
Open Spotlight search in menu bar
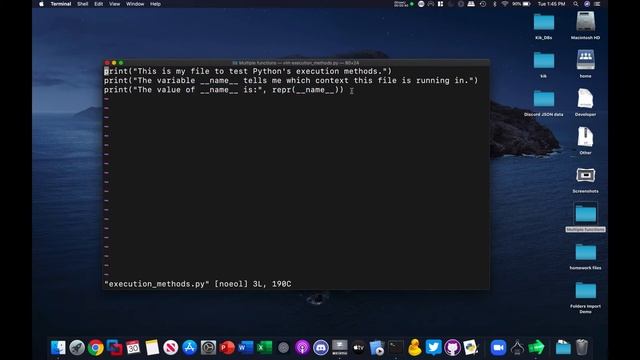coord(576,4)
